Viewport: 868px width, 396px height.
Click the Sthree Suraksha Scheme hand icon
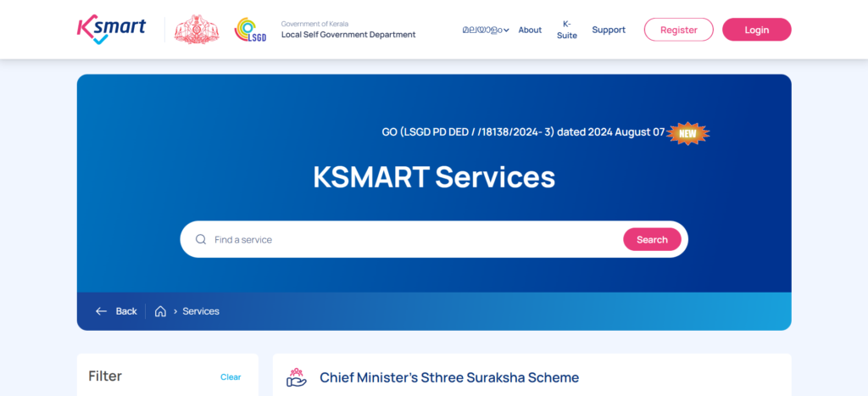click(x=297, y=377)
